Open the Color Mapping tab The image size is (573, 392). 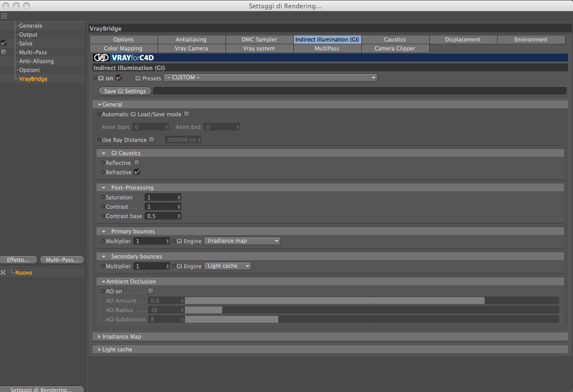click(123, 48)
